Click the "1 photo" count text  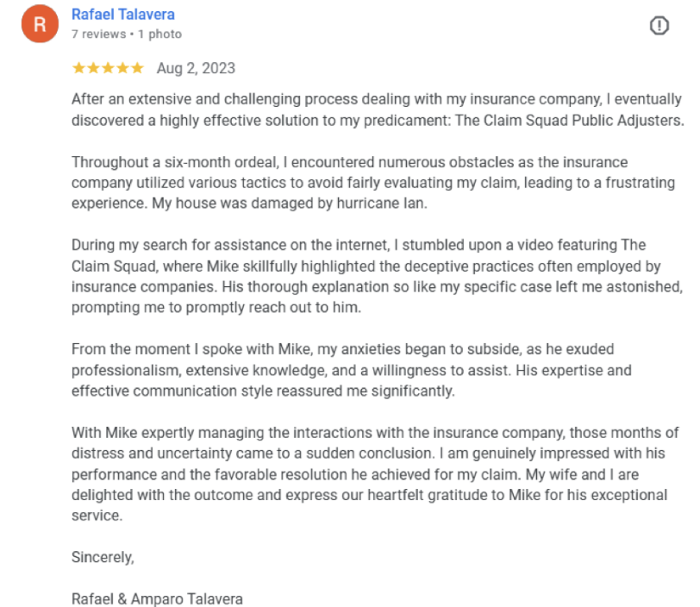pyautogui.click(x=159, y=34)
